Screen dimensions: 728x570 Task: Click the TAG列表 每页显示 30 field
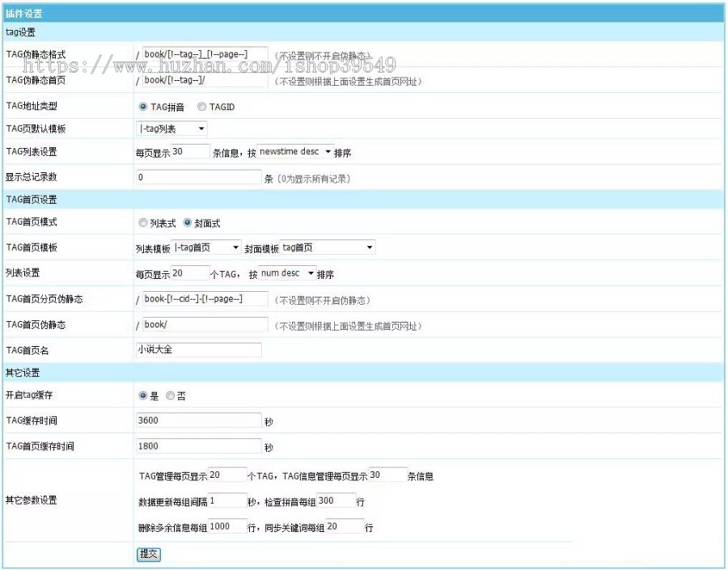190,151
